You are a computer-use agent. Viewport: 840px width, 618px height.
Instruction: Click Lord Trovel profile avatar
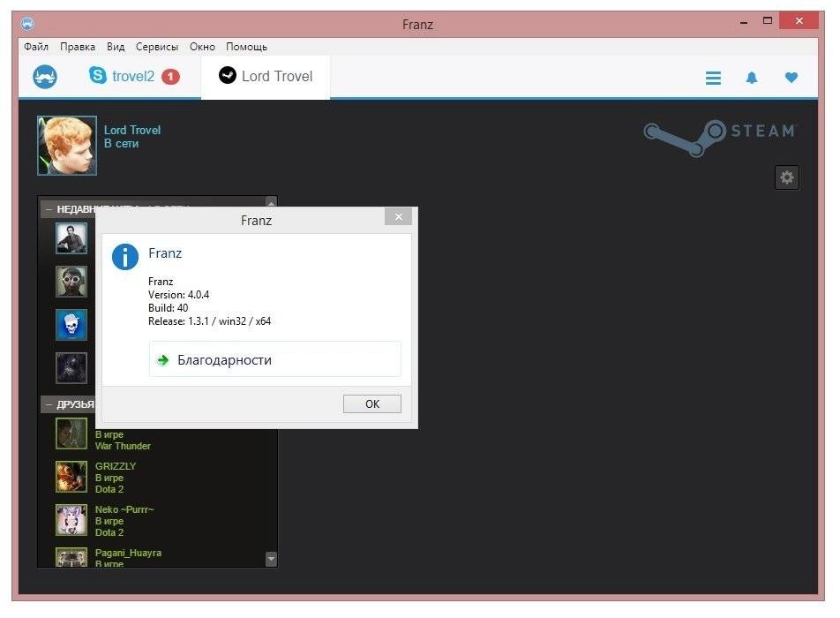[67, 146]
